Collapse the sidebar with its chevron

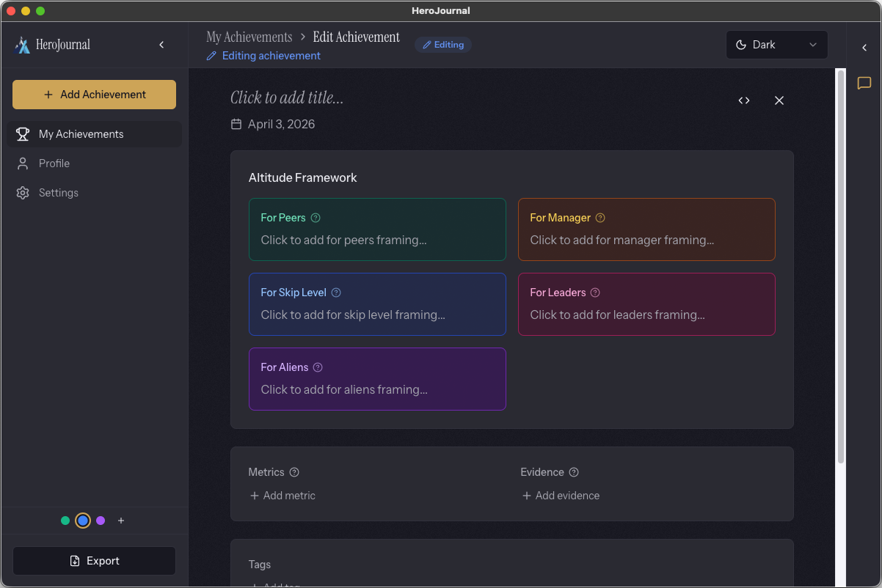coord(161,44)
